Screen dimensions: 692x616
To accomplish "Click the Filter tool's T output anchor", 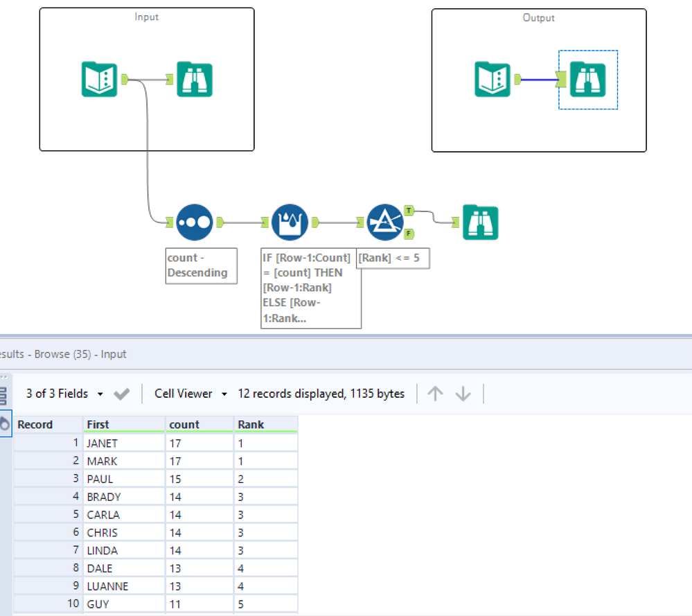I will click(409, 211).
